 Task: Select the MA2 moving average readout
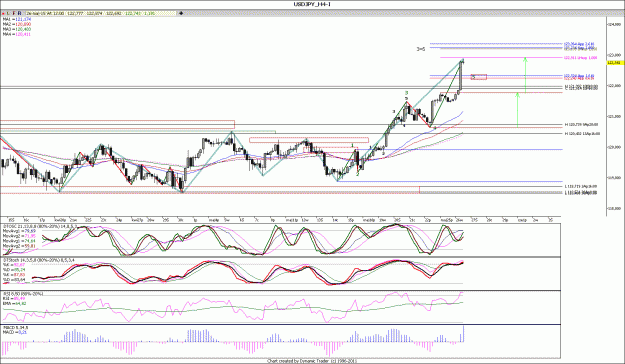coord(17,24)
